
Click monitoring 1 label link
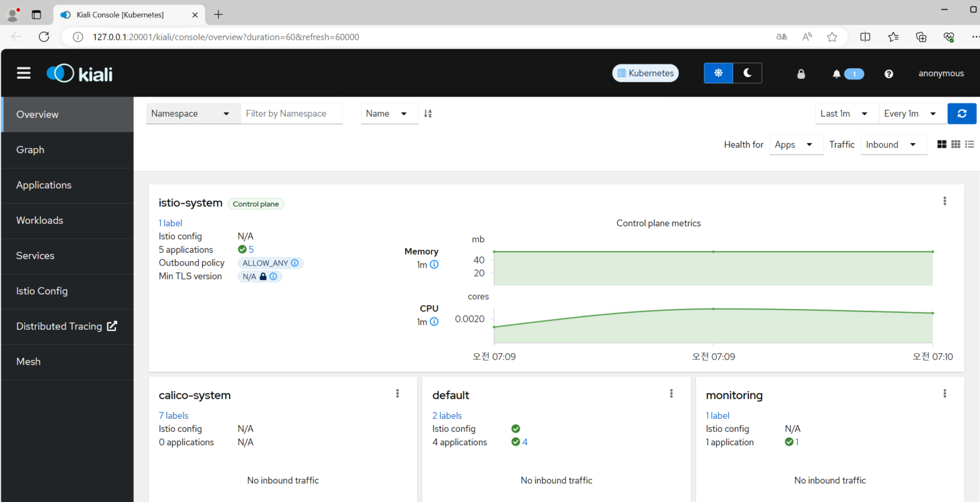717,416
